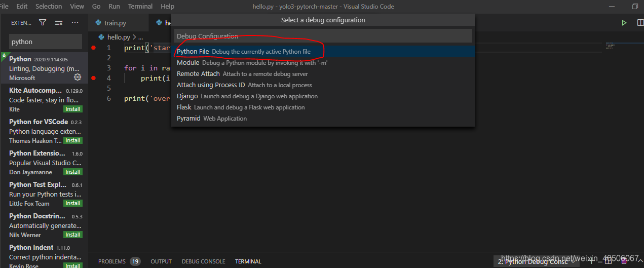Switch to the DEBUG CONSOLE panel tab
The image size is (644, 268).
coord(203,261)
